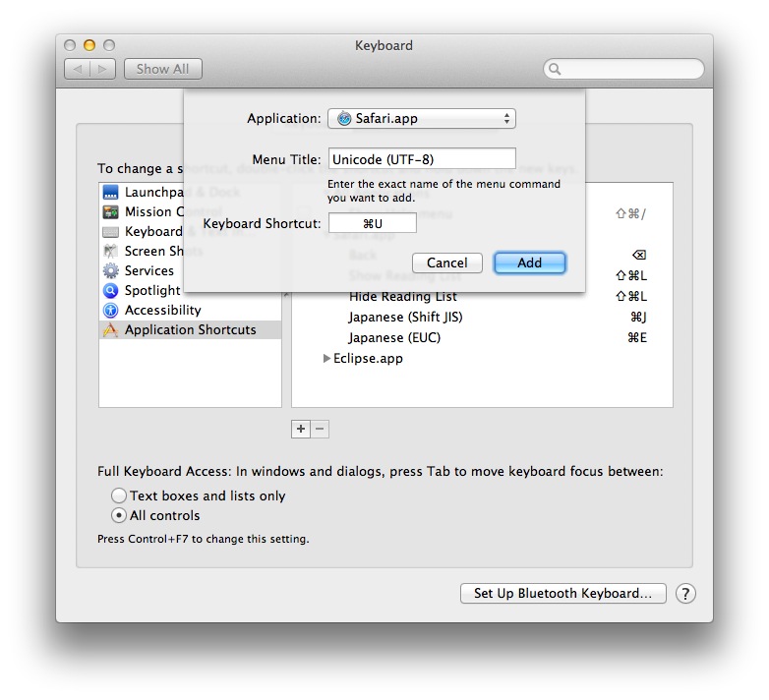Viewport: 769px width, 700px height.
Task: Click the ⌘J shortcut value
Action: click(x=638, y=318)
